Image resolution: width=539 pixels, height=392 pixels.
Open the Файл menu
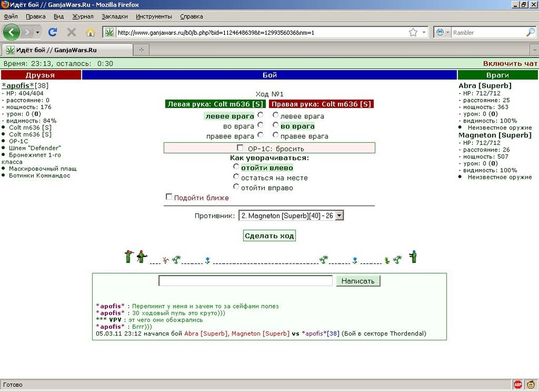click(x=10, y=16)
